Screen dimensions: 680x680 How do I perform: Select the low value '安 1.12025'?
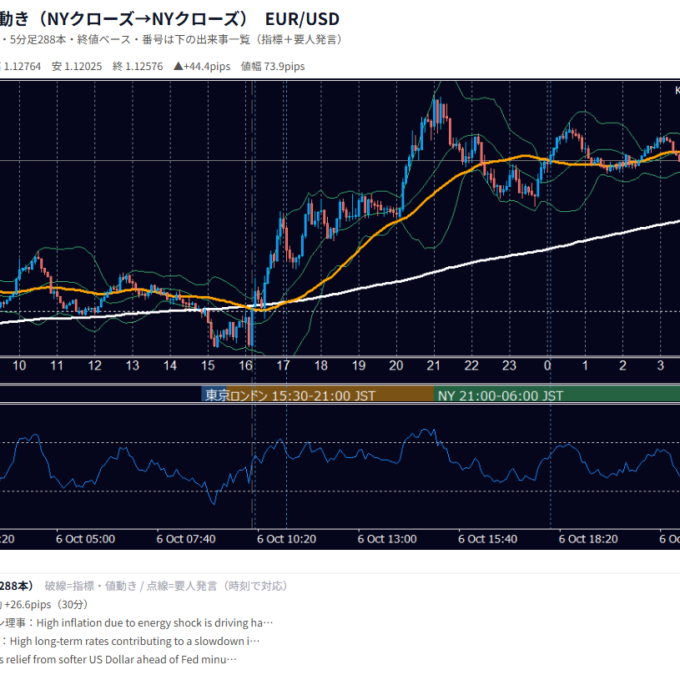tap(77, 66)
